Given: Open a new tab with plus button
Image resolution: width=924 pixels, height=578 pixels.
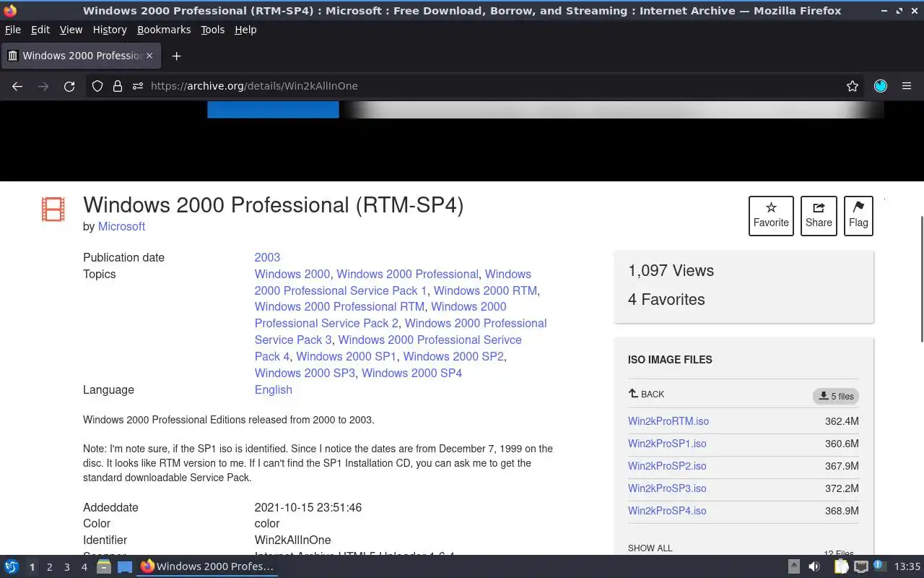Looking at the screenshot, I should (x=176, y=56).
